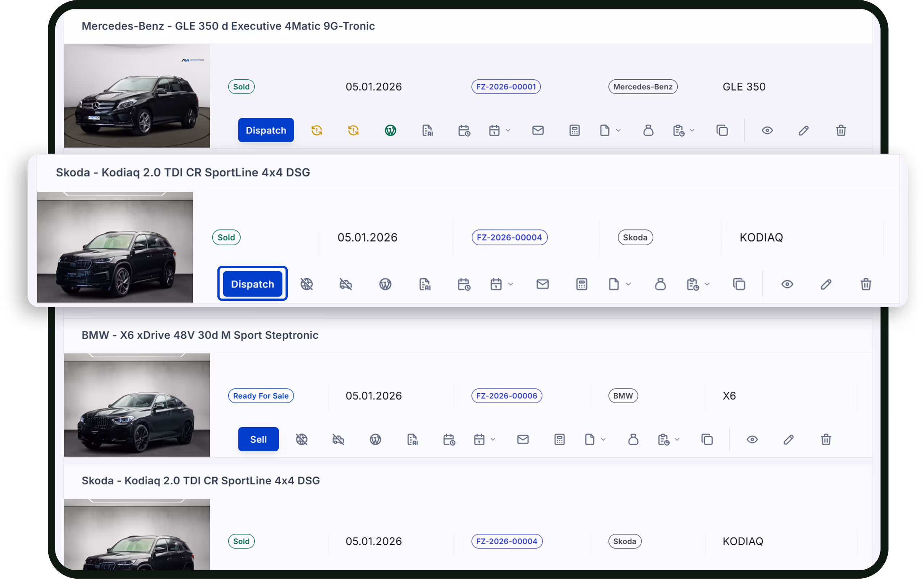Viewport: 924px width, 579px height.
Task: Toggle crossed-out car icon in BMW row
Action: click(338, 439)
